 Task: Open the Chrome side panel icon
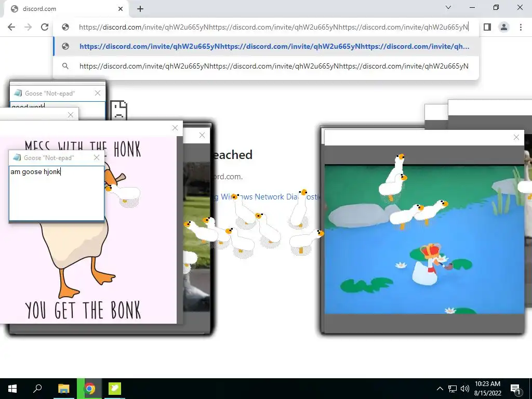(487, 27)
